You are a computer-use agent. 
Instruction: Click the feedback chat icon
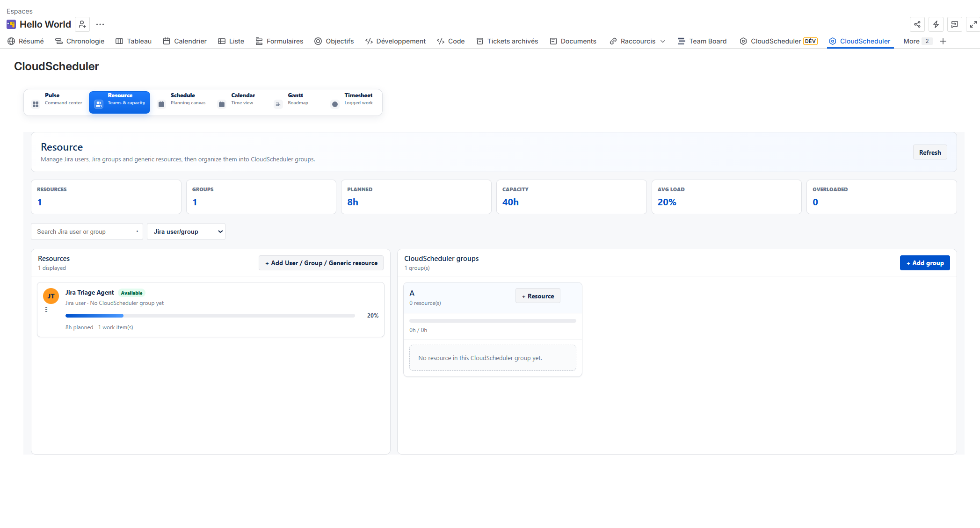coord(955,24)
